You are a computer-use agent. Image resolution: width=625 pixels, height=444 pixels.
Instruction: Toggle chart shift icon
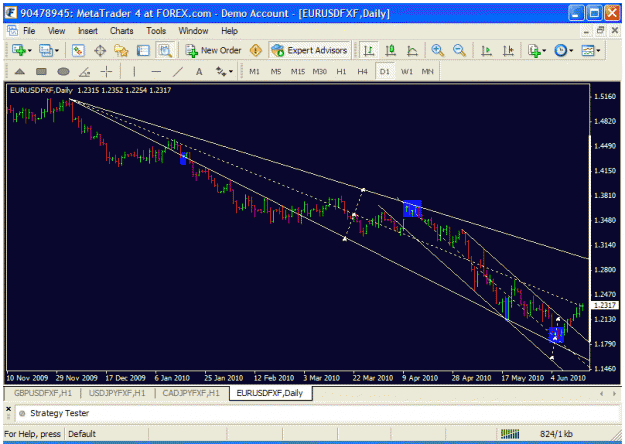pos(508,51)
